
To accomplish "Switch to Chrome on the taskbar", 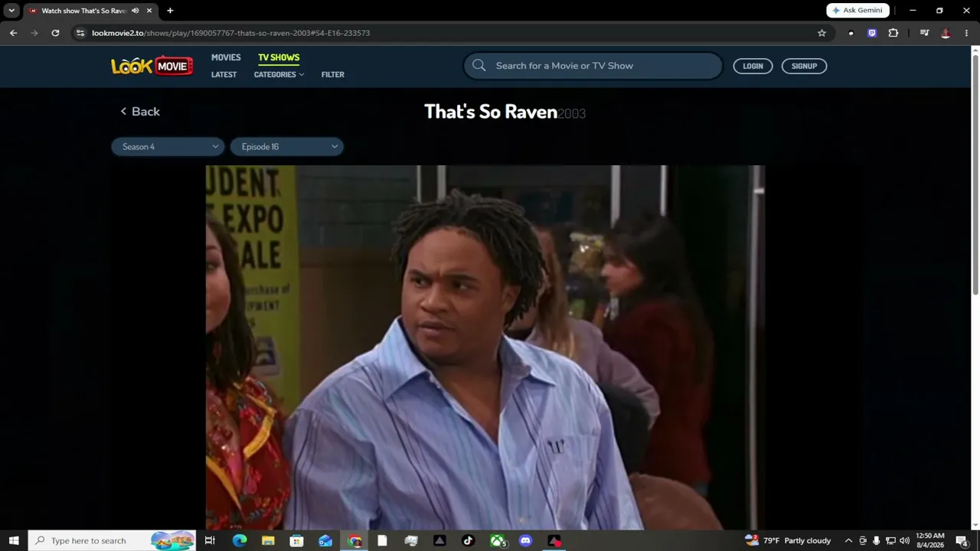I will pyautogui.click(x=354, y=540).
